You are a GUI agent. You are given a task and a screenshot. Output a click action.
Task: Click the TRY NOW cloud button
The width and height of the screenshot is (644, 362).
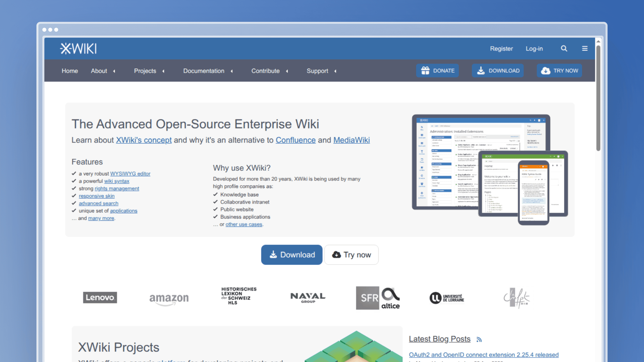(559, 71)
